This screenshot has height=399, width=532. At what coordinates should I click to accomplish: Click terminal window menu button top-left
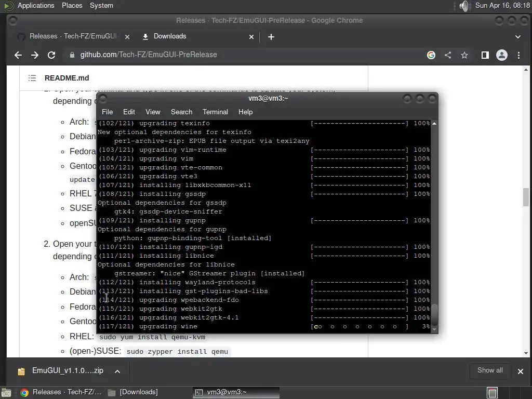103,99
